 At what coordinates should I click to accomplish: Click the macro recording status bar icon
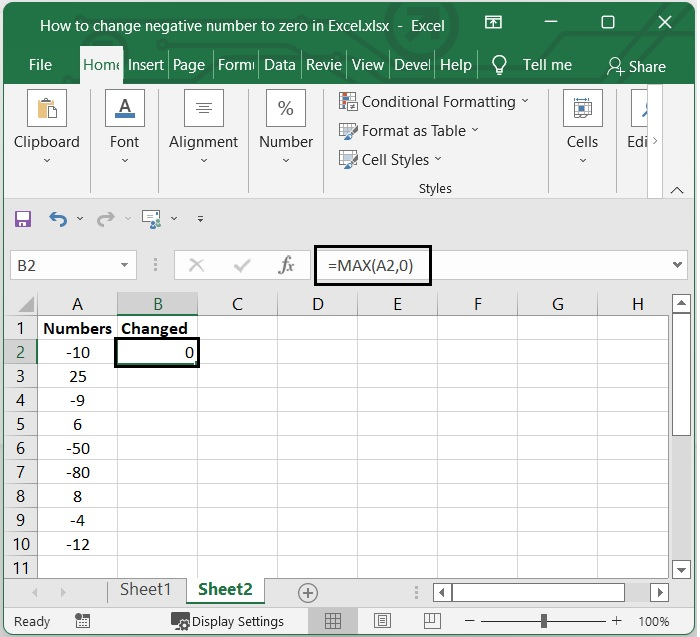click(83, 620)
